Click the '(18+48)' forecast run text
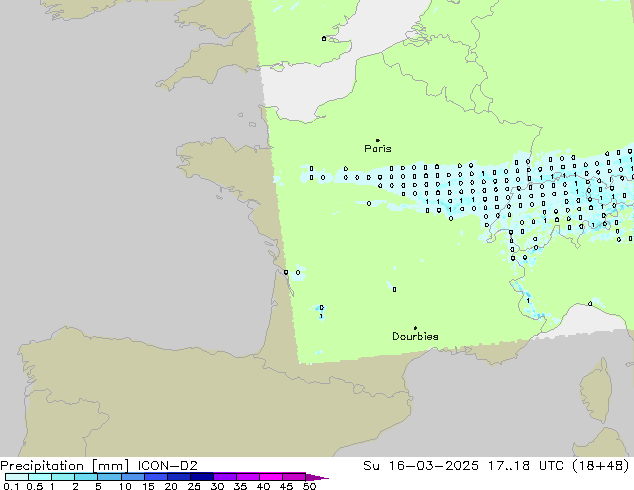Viewport: 634px width, 490px height. (601, 466)
